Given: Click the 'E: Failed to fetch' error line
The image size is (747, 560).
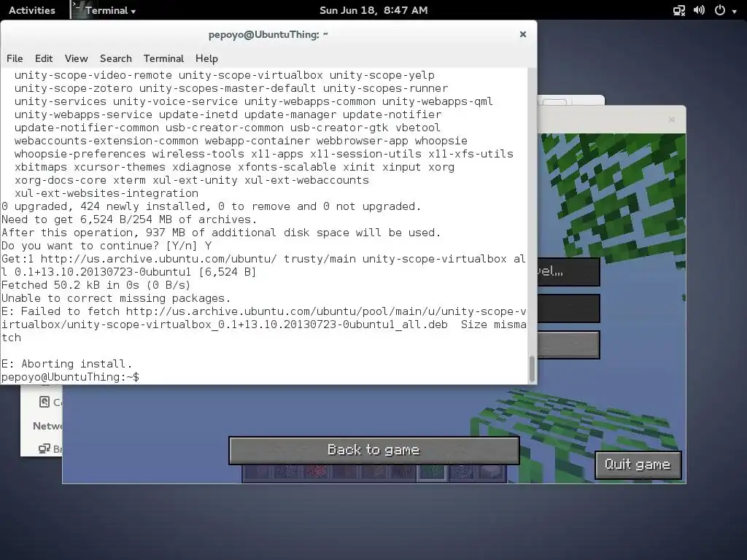Looking at the screenshot, I should tap(263, 324).
